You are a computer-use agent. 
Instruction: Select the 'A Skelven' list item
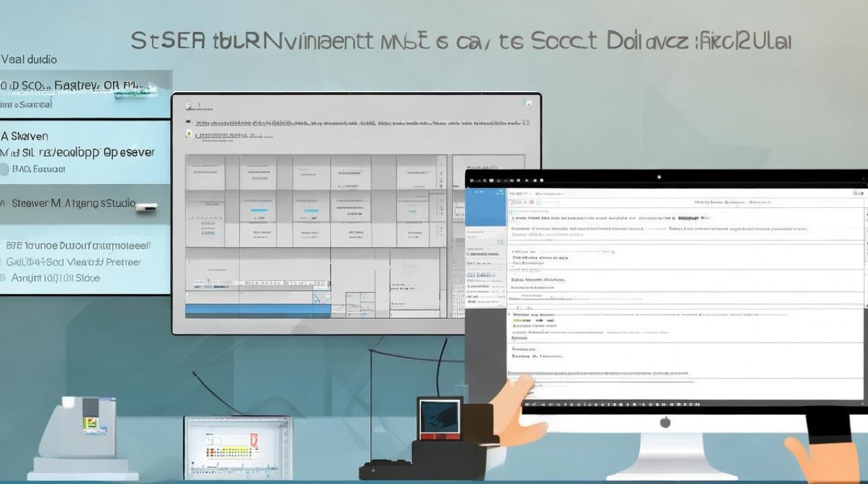[x=25, y=136]
